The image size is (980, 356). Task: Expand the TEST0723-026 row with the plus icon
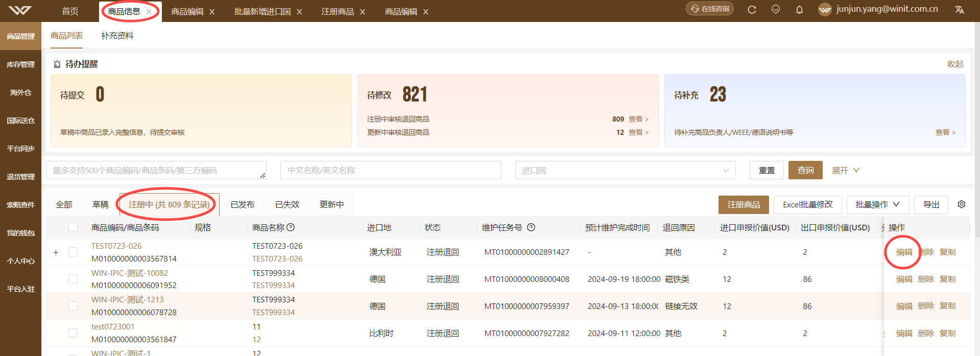pos(56,252)
